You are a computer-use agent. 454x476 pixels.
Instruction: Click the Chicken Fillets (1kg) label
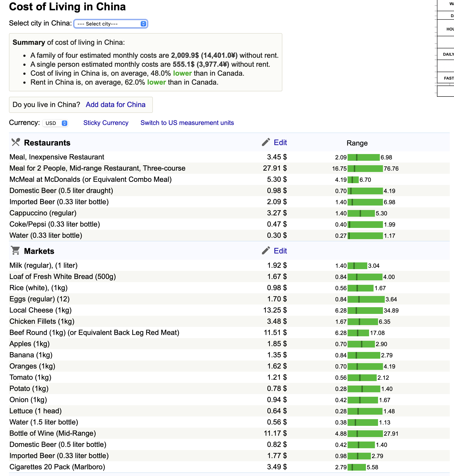42,321
